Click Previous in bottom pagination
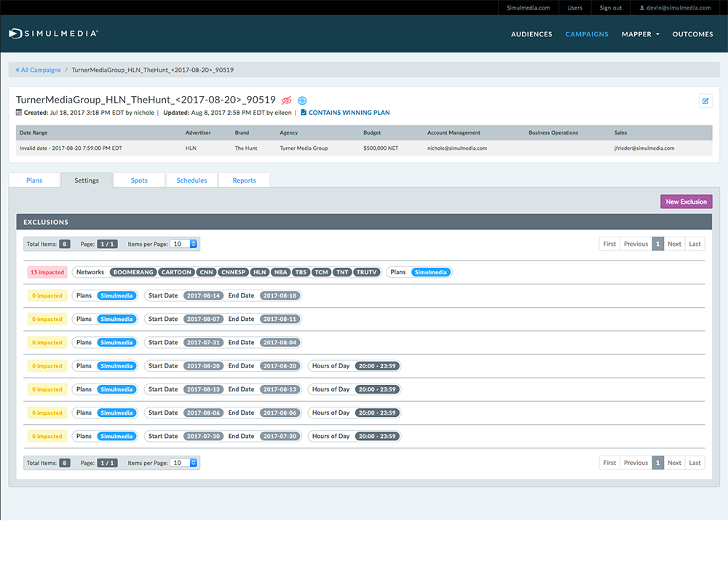Screen dimensions: 728x588 (x=636, y=463)
